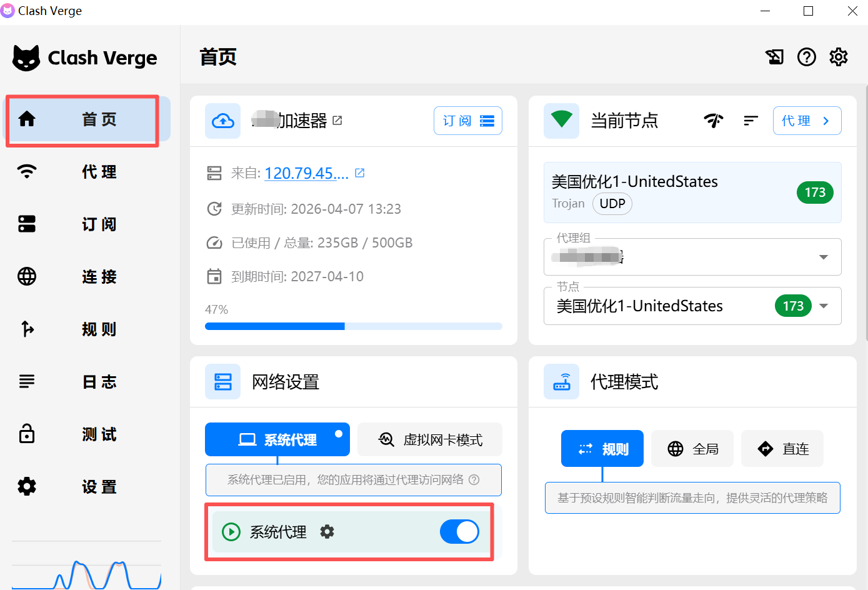Open 代理 page via chevron button
868x590 pixels.
(807, 121)
